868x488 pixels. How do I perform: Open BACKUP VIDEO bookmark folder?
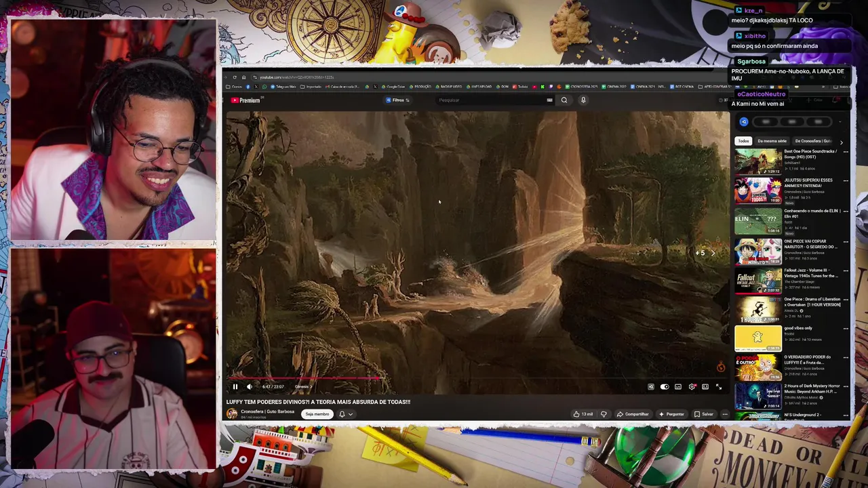click(449, 87)
